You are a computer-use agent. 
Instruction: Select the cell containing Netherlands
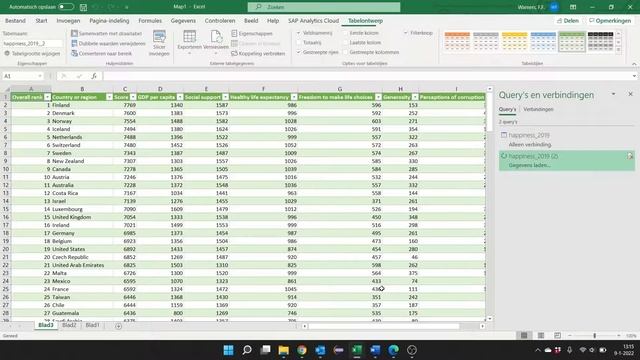82,137
